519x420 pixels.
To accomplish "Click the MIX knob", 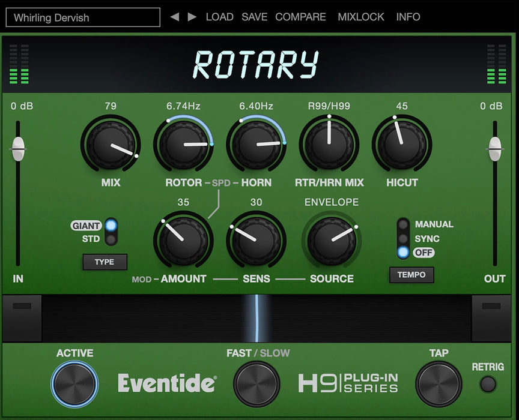I will [x=111, y=145].
